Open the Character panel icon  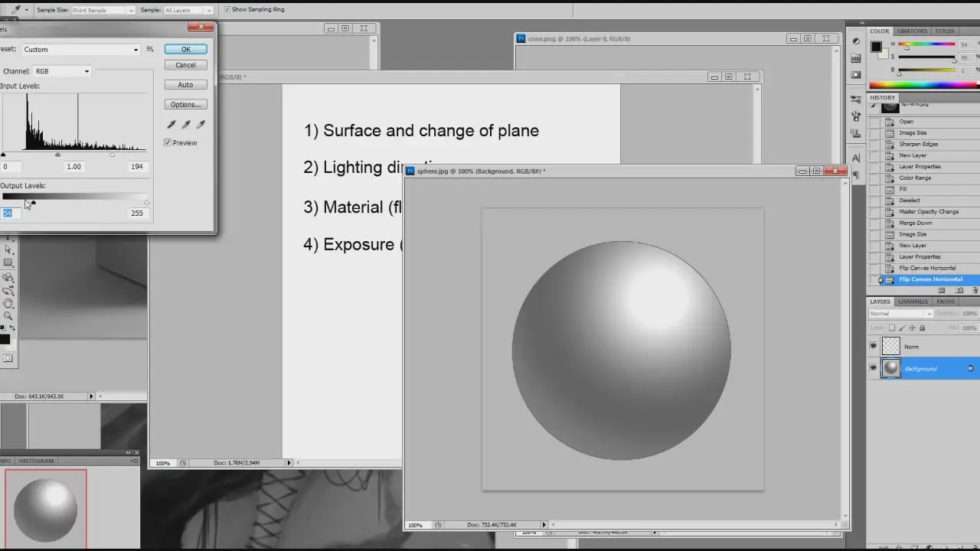click(x=856, y=158)
